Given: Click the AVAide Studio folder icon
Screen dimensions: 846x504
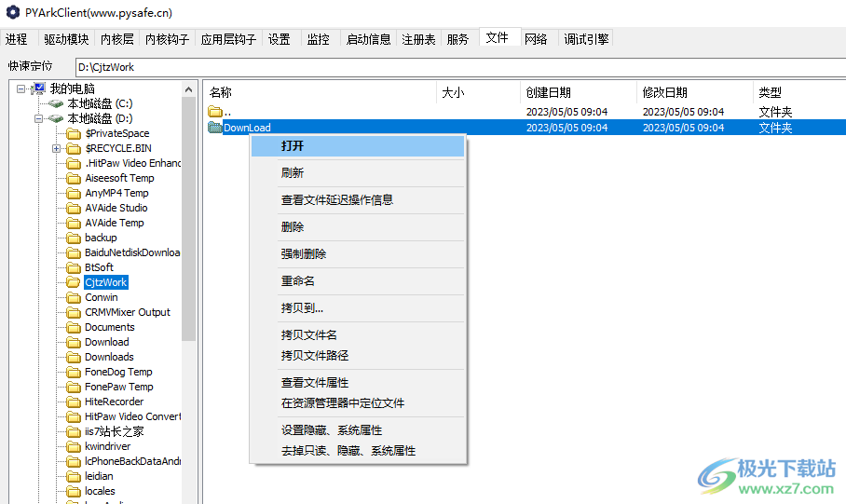Looking at the screenshot, I should 74,208.
